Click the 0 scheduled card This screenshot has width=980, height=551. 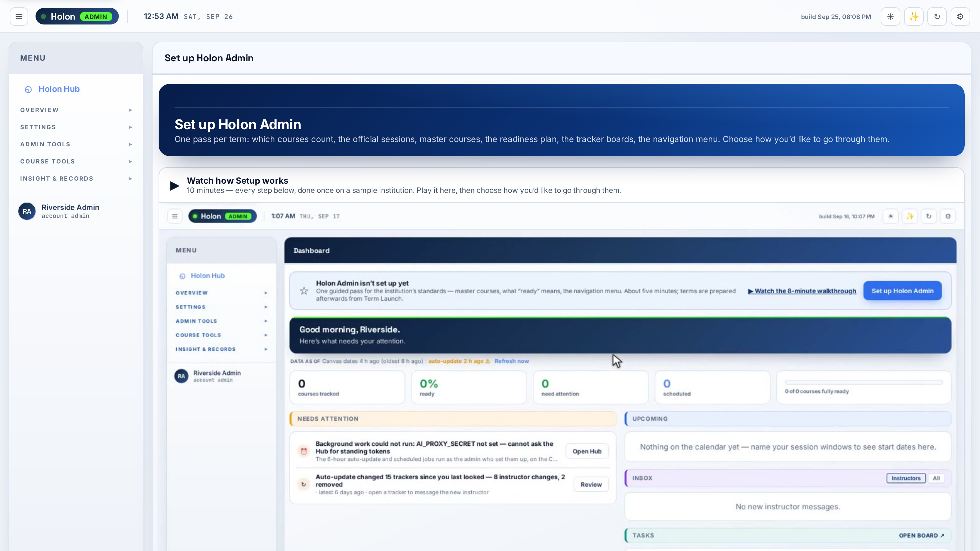pos(712,388)
